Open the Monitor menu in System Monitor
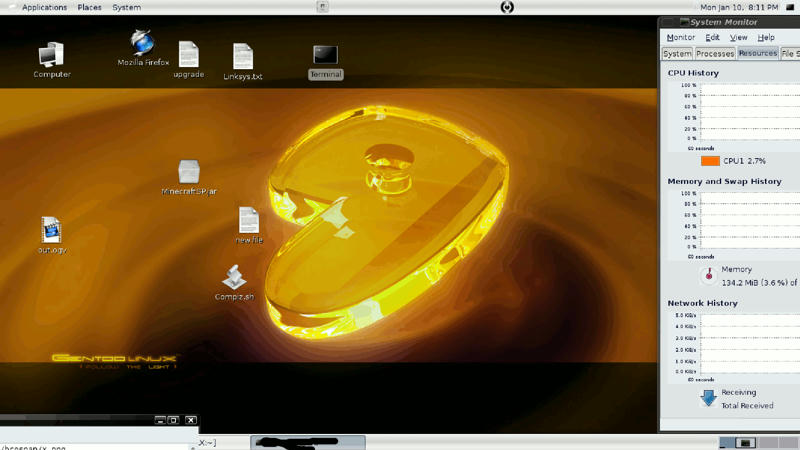 click(681, 37)
